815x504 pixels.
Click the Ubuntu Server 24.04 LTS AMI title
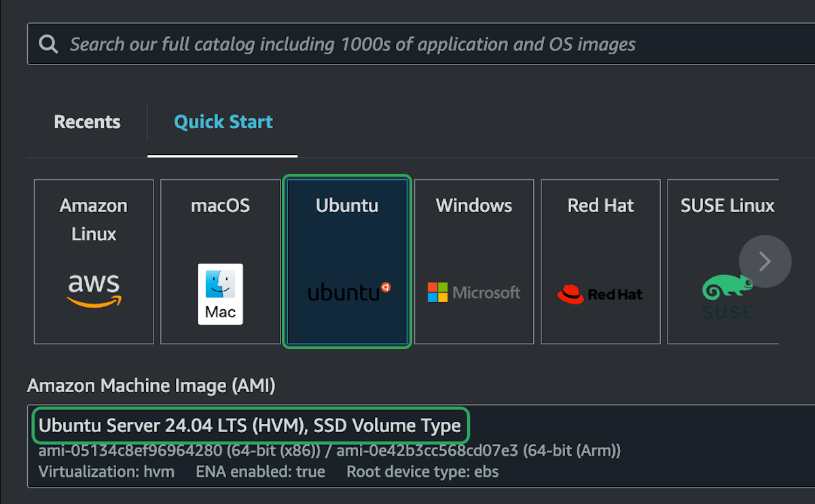250,426
